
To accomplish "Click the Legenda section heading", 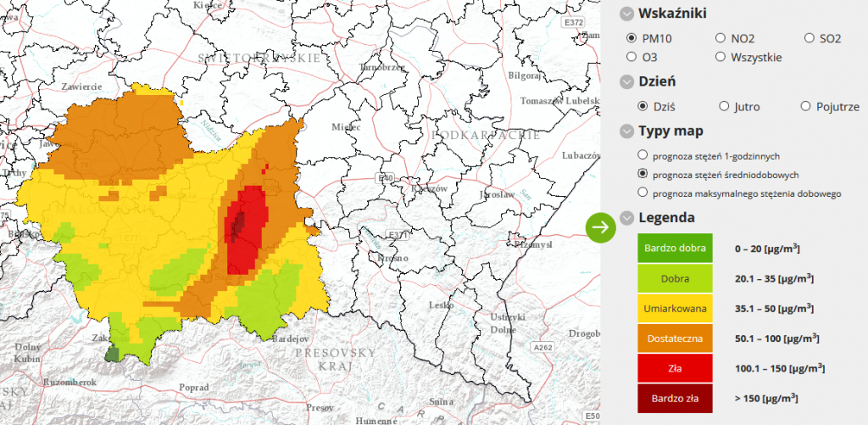I will click(666, 217).
